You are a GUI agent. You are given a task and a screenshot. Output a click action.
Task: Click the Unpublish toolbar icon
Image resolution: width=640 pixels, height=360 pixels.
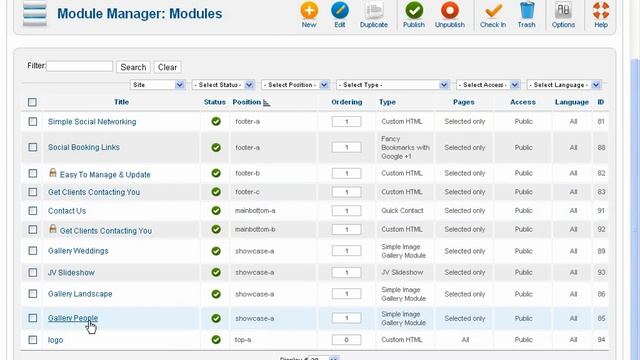click(450, 15)
